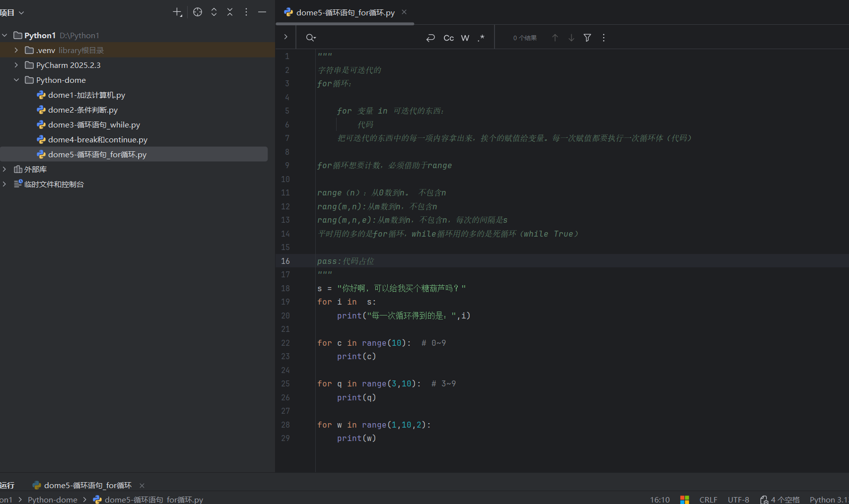Screen dimensions: 849x504
Task: Select dome4-break和continue.py file
Action: click(x=97, y=139)
